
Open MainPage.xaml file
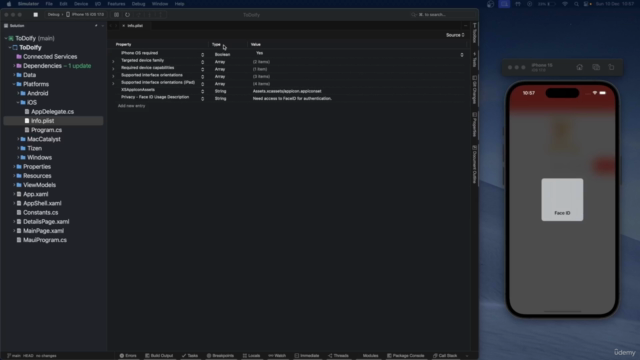43,231
